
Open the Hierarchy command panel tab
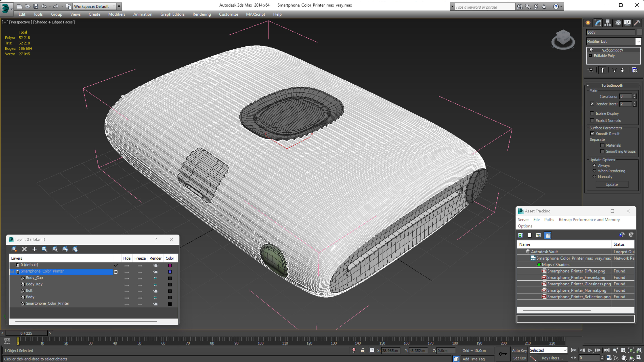coord(607,23)
